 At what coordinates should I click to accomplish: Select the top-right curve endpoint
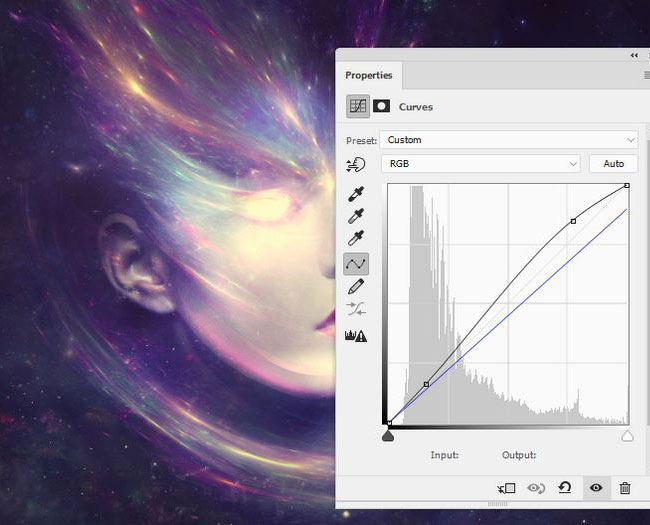627,185
